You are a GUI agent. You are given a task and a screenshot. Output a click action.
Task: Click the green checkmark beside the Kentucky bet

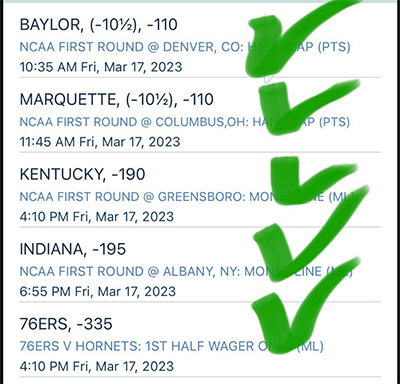(313, 182)
